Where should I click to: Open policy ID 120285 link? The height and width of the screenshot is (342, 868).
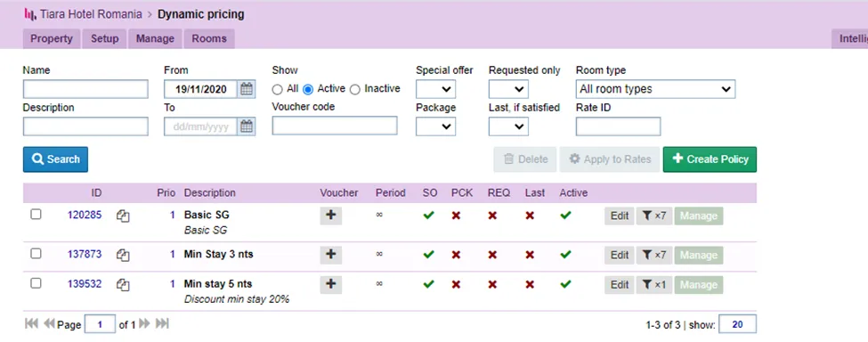click(x=85, y=215)
